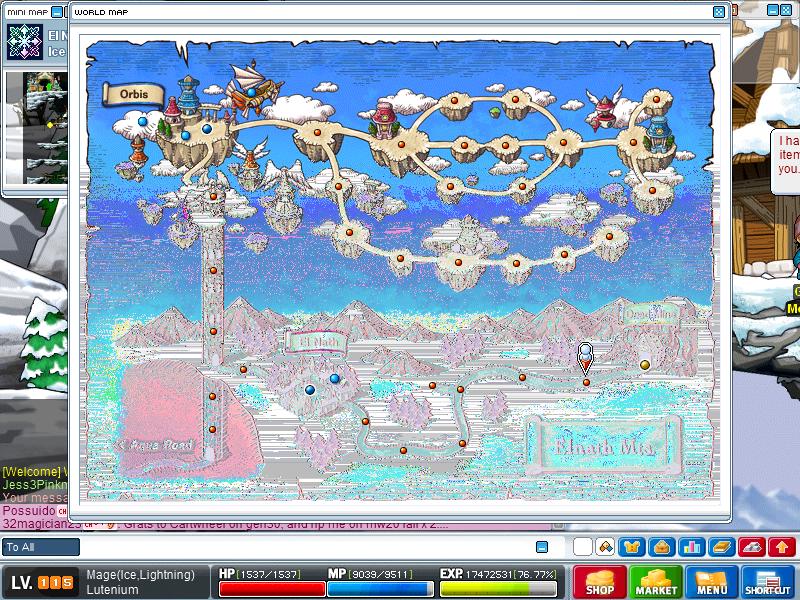
Task: Click the red up-arrow quickslot icon
Action: [x=783, y=547]
